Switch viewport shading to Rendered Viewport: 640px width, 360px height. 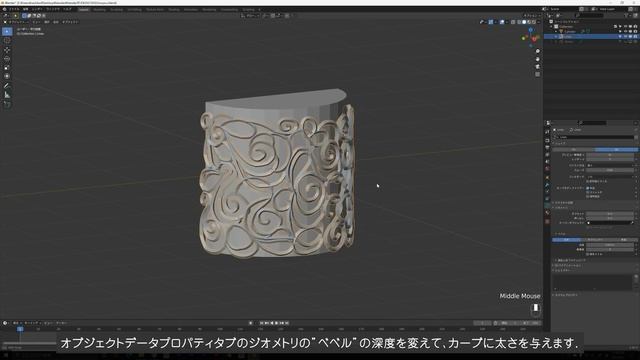tap(533, 22)
